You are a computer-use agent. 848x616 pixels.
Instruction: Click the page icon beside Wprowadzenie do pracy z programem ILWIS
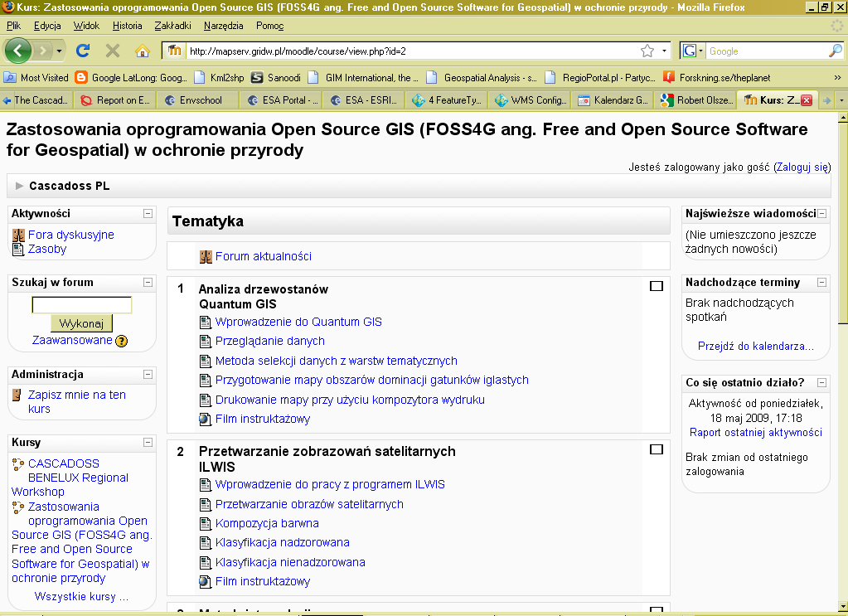pos(205,484)
